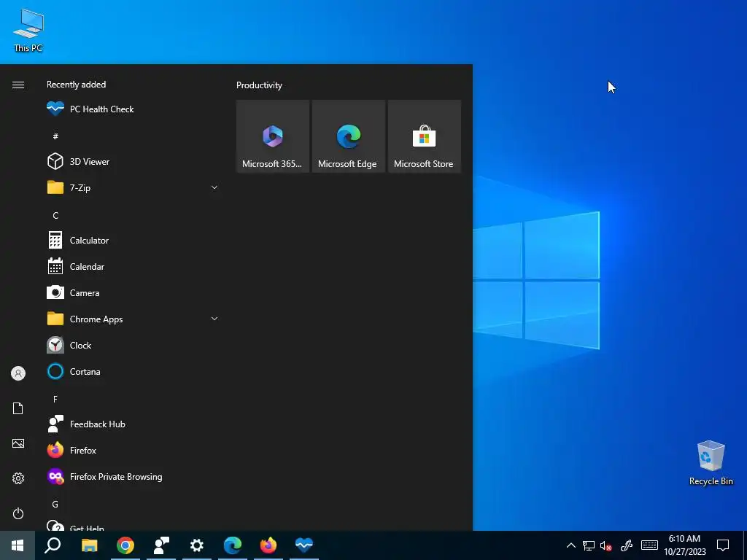The height and width of the screenshot is (560, 747).
Task: Open Firefox Private Browsing
Action: pyautogui.click(x=132, y=477)
